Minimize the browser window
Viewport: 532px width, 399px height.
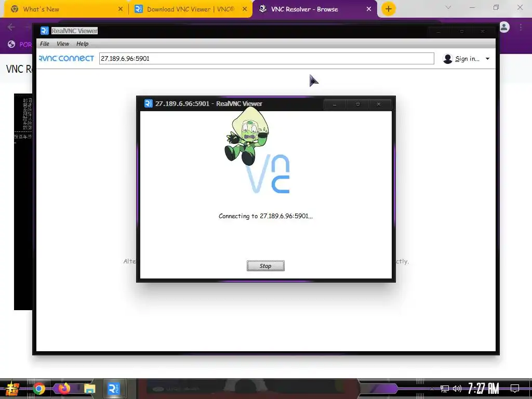click(x=472, y=7)
